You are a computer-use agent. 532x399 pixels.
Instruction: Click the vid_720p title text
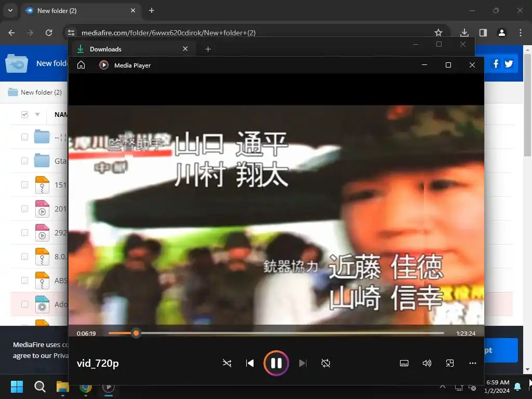[98, 363]
